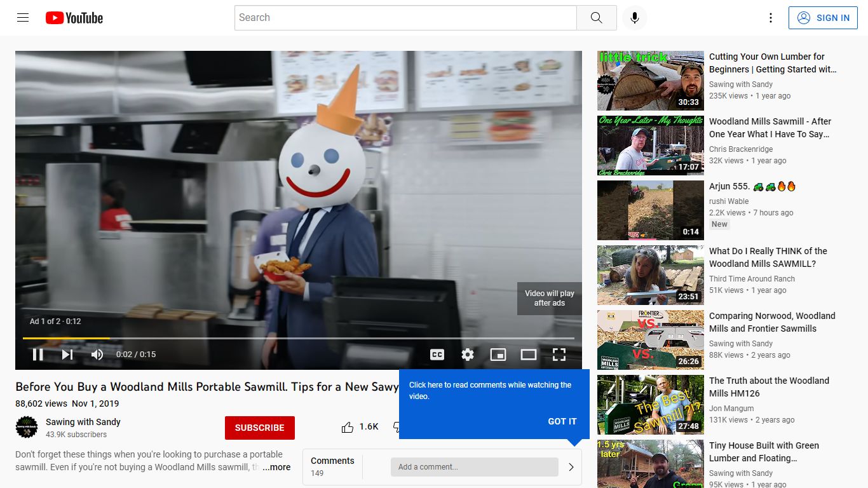Click '131K views • 2 years ago' text

pyautogui.click(x=752, y=420)
